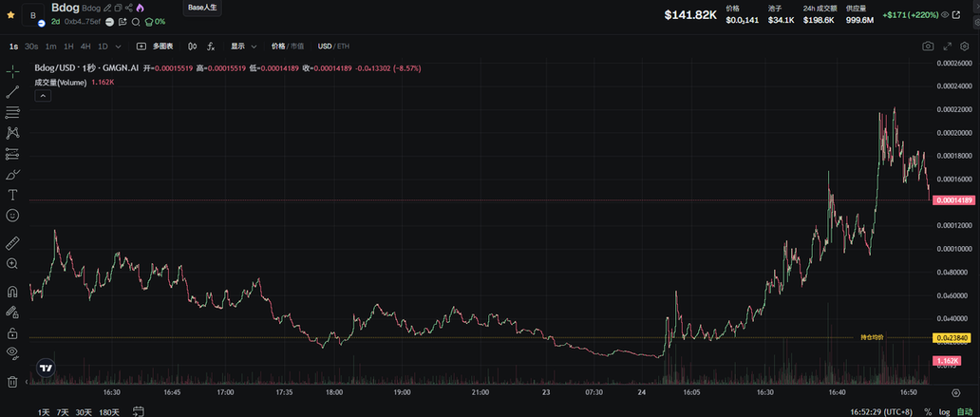Delete drawings with the trash icon

(x=13, y=382)
